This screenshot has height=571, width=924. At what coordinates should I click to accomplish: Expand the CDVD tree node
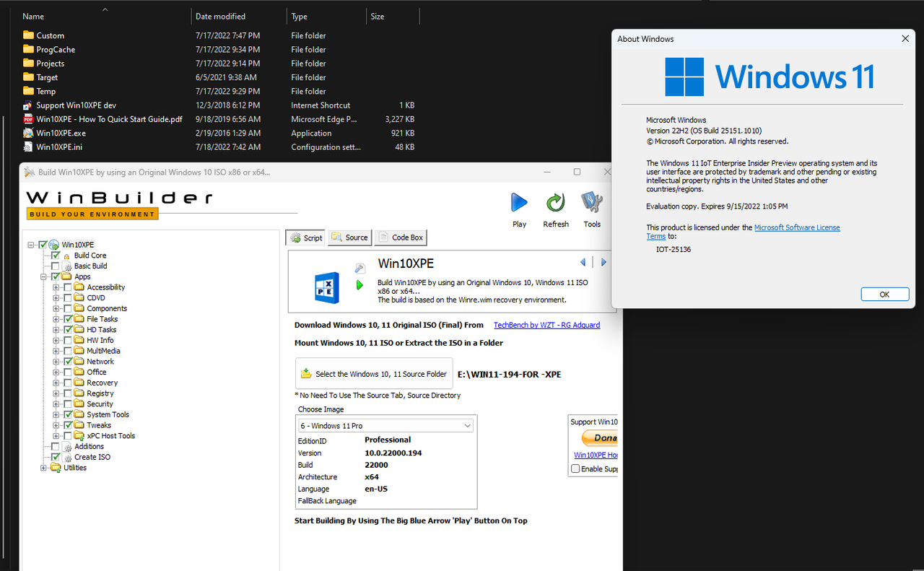click(x=56, y=298)
